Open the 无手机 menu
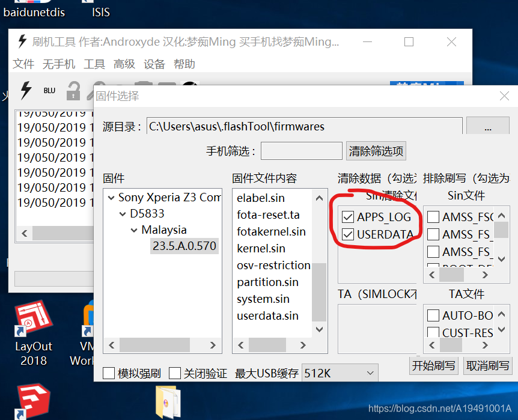 coord(59,64)
